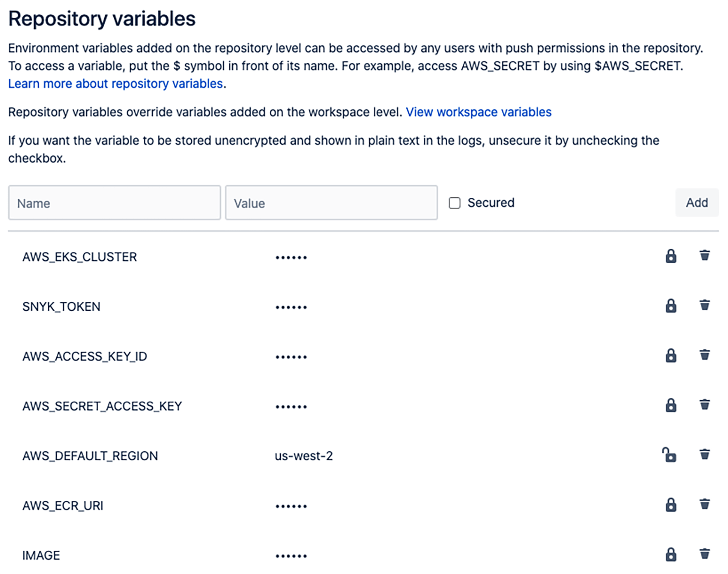Click the lock icon for AWS_ACCESS_KEY_ID

pyautogui.click(x=671, y=356)
